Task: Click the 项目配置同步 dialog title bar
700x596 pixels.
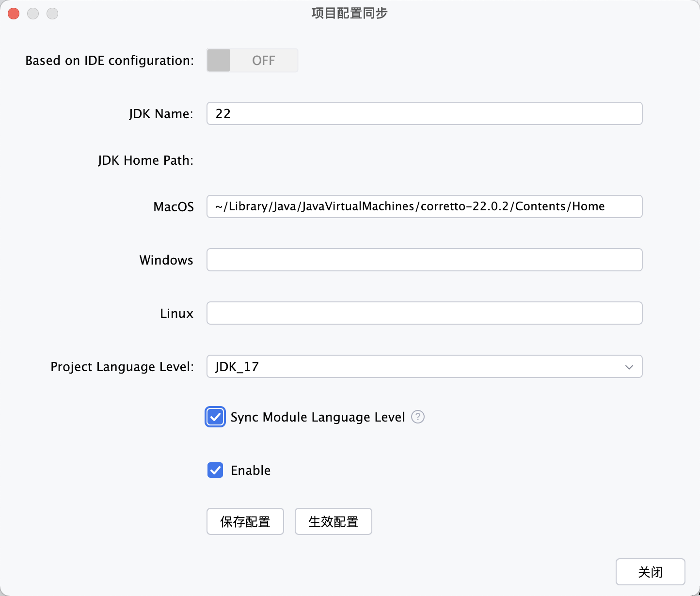Action: (349, 13)
